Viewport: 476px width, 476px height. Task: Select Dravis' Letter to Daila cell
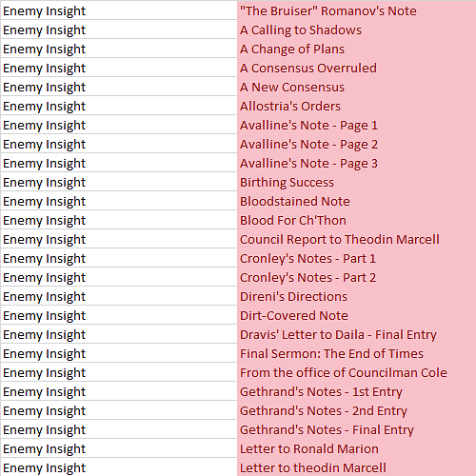click(x=356, y=334)
